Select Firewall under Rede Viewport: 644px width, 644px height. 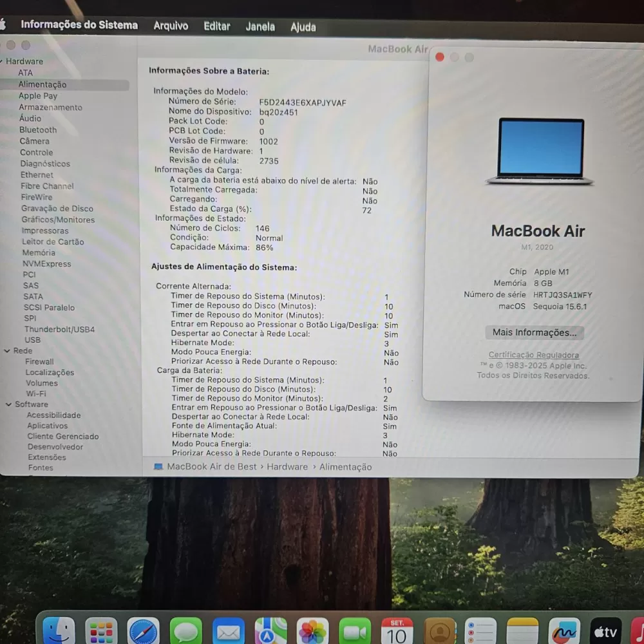(x=39, y=361)
